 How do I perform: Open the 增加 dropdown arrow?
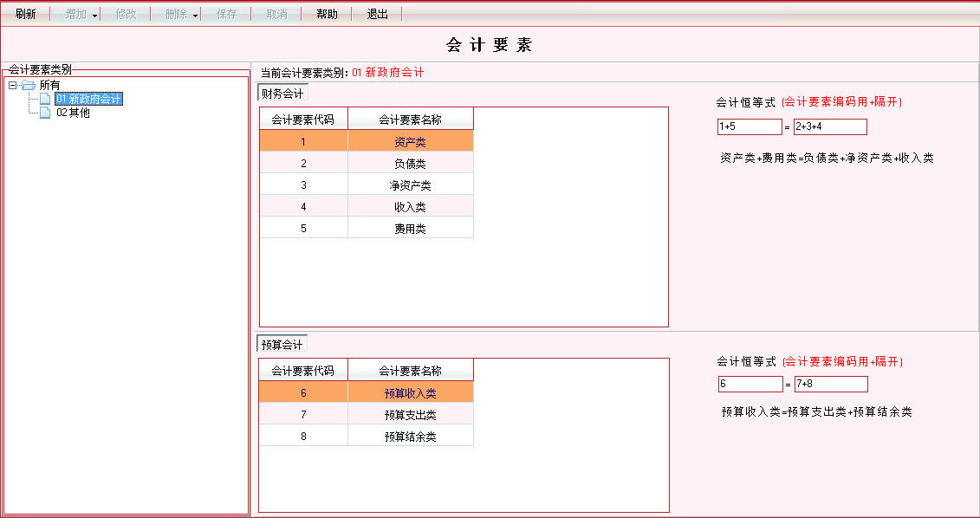tap(94, 16)
